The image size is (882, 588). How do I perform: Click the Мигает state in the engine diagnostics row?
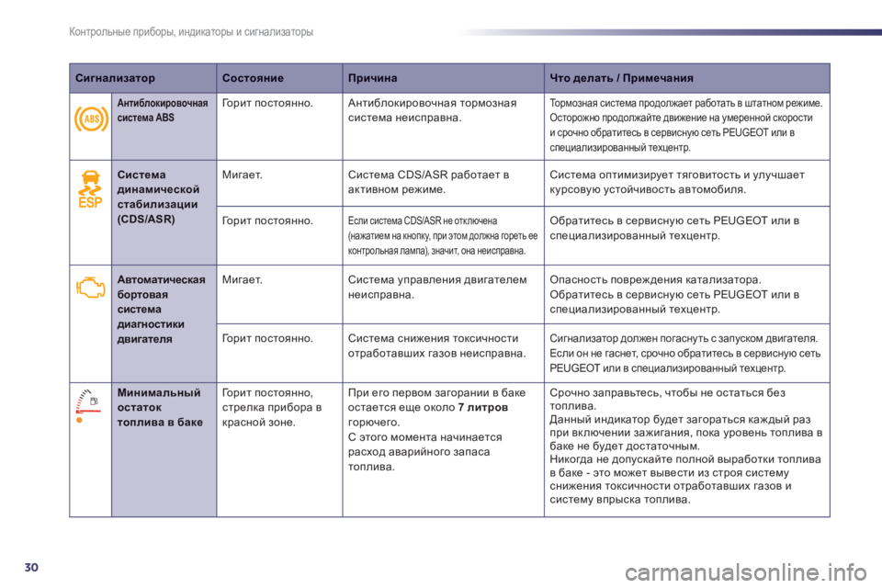(x=237, y=277)
